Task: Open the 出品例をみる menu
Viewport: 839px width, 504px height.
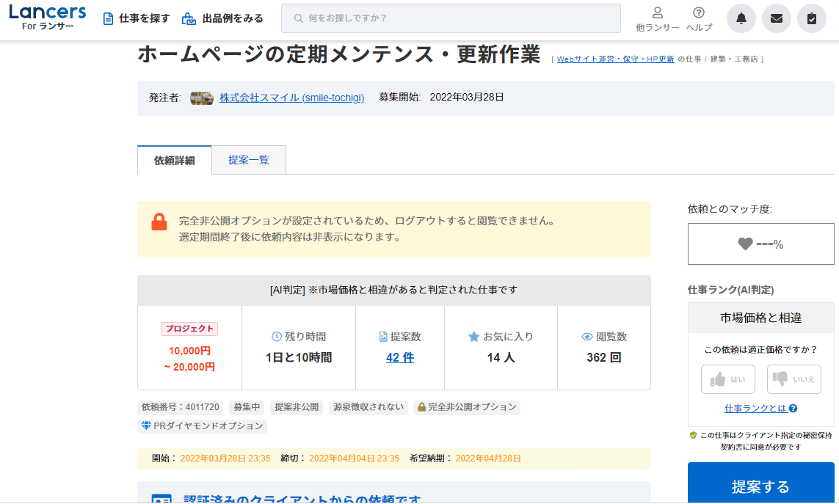Action: click(222, 19)
